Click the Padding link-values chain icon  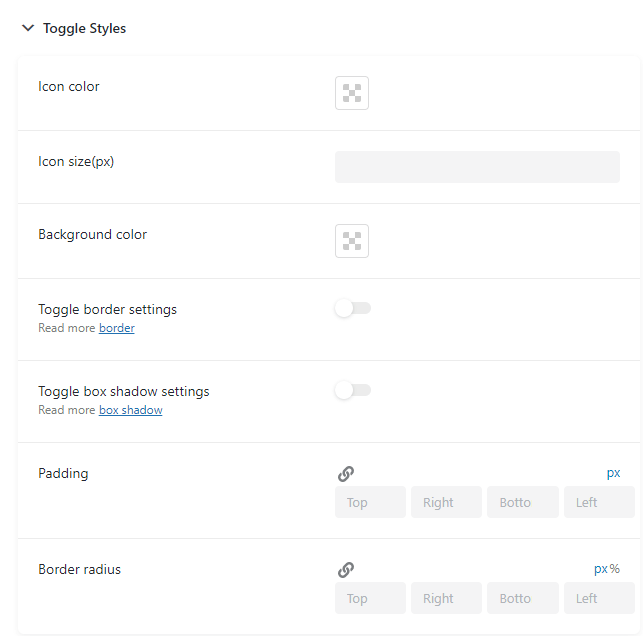coord(346,474)
